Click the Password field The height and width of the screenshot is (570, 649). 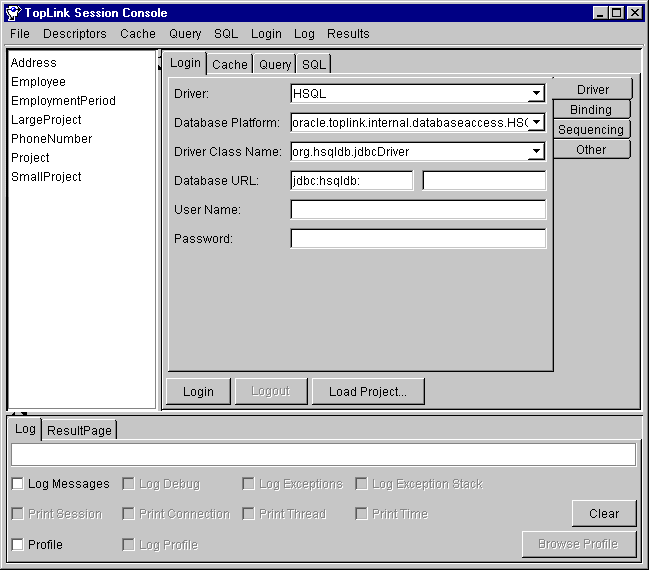click(x=418, y=238)
